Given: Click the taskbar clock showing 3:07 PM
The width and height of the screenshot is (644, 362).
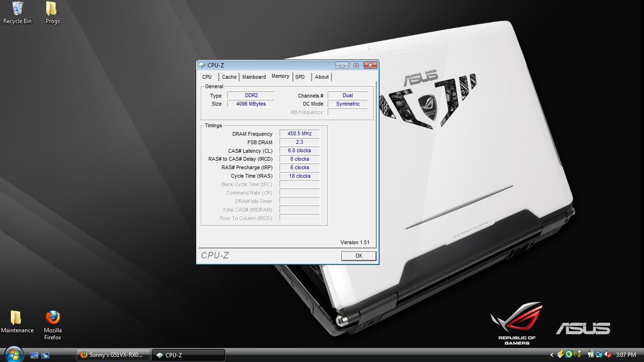Looking at the screenshot, I should 626,355.
